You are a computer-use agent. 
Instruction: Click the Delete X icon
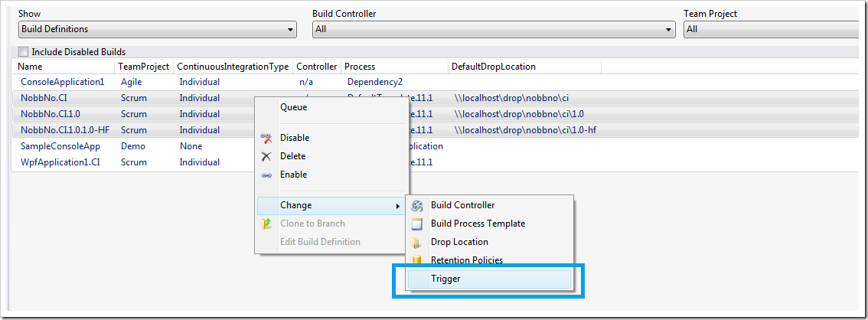click(x=266, y=156)
